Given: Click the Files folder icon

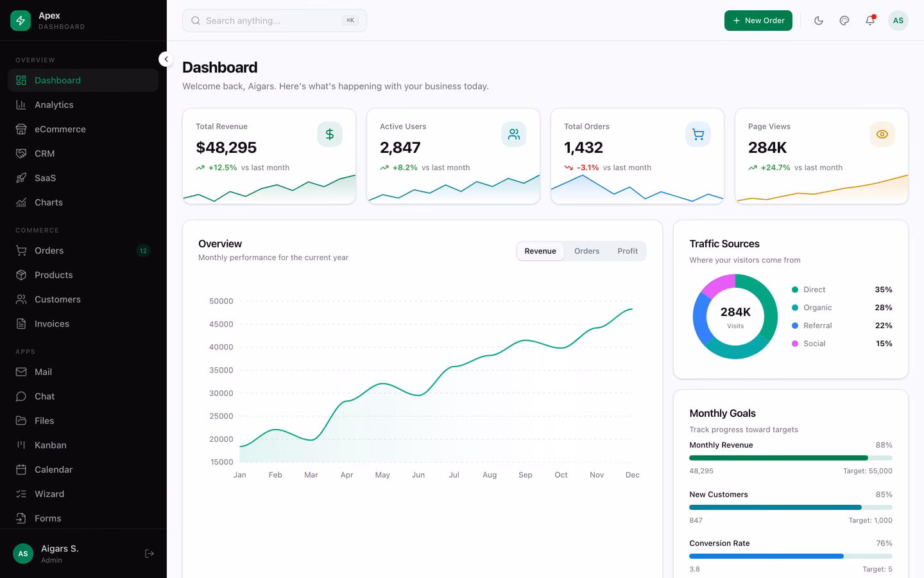Looking at the screenshot, I should [21, 421].
